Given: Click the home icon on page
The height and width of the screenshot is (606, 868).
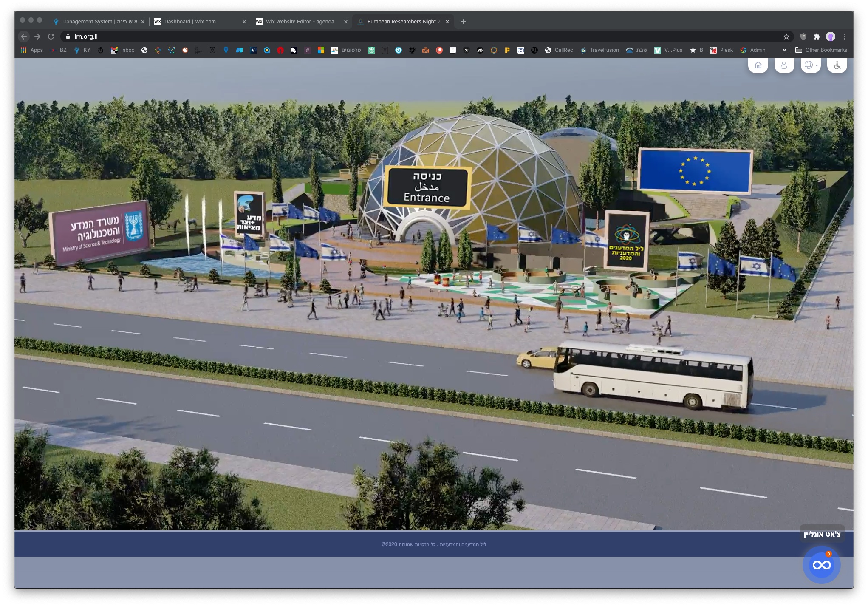Looking at the screenshot, I should point(758,65).
